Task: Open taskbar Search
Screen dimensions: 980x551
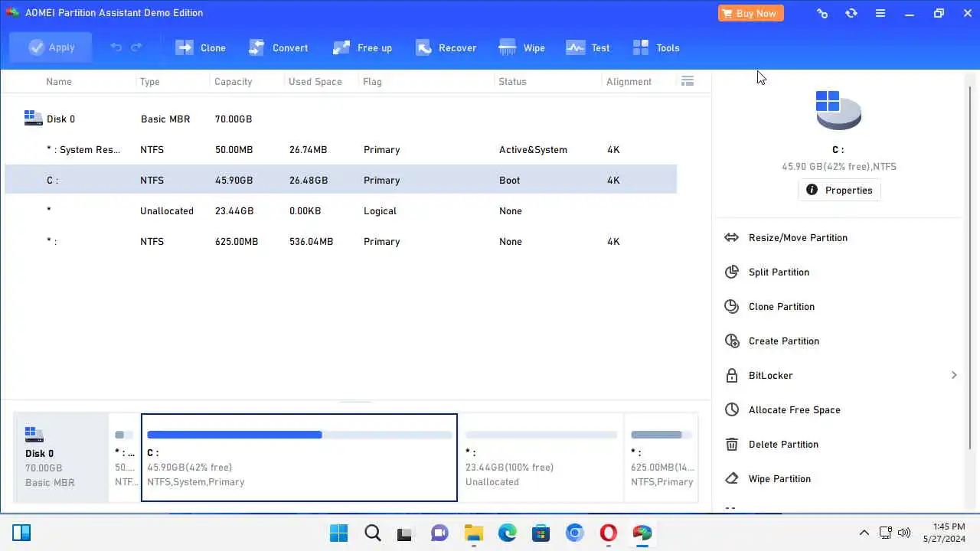Action: (x=372, y=533)
